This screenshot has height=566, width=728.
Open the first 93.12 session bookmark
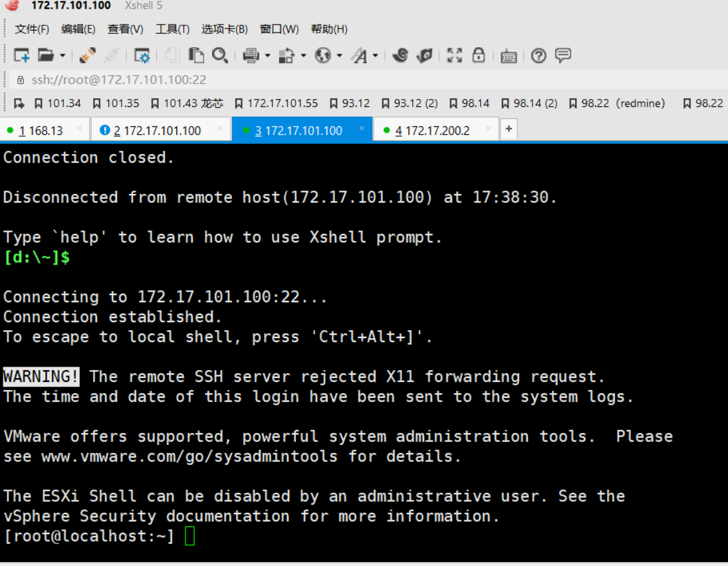click(350, 104)
